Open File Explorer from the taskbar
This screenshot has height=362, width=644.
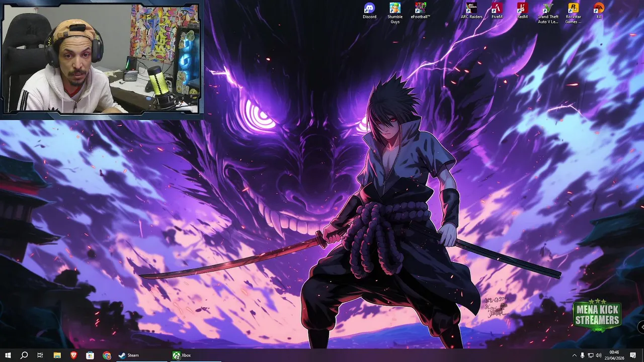57,355
